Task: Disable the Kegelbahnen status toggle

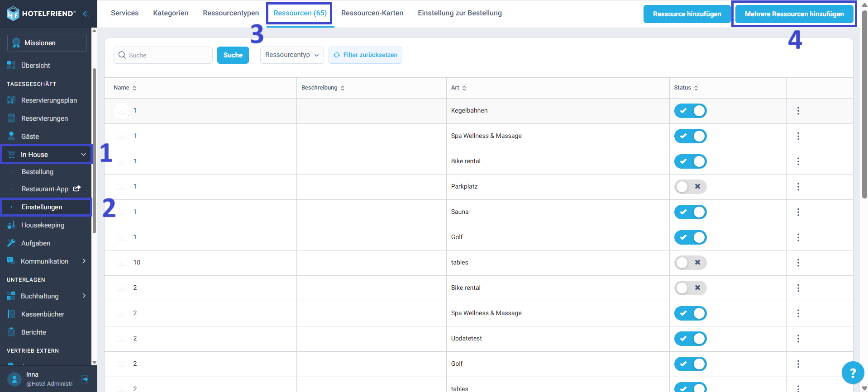Action: point(690,111)
